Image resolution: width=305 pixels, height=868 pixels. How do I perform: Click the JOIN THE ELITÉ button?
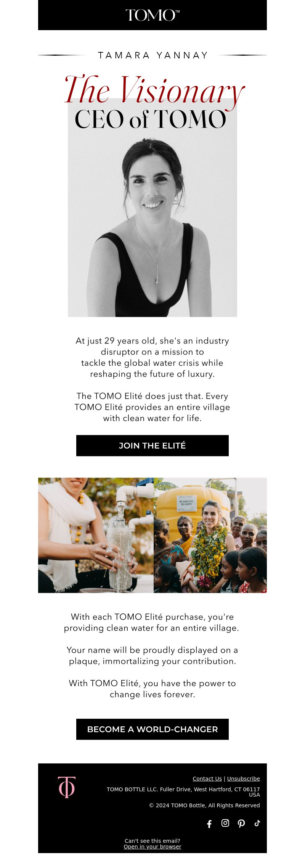click(152, 445)
